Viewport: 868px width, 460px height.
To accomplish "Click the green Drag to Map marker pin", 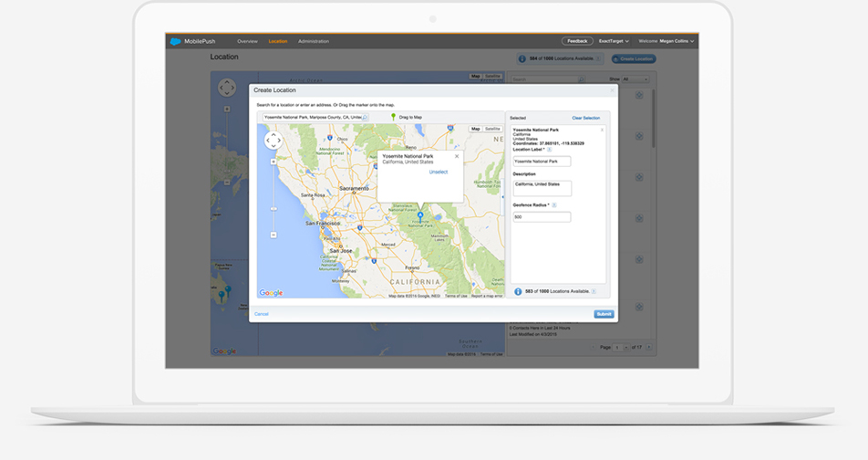I will click(394, 117).
